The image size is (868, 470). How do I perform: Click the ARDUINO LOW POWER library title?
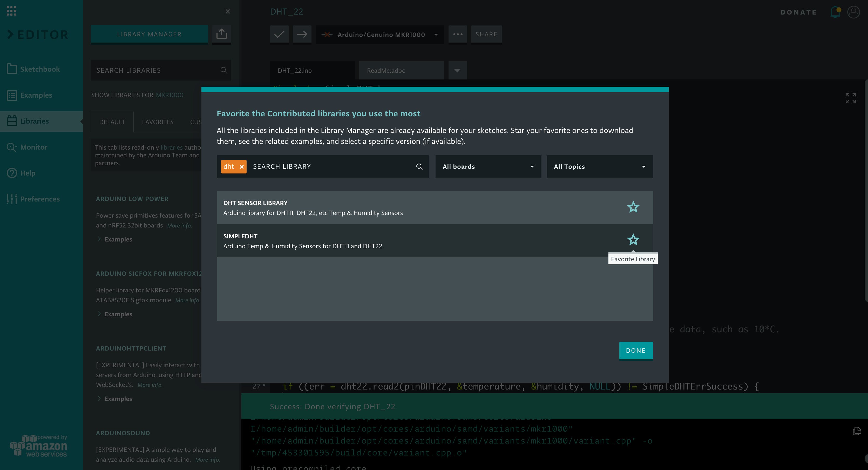[x=132, y=199]
